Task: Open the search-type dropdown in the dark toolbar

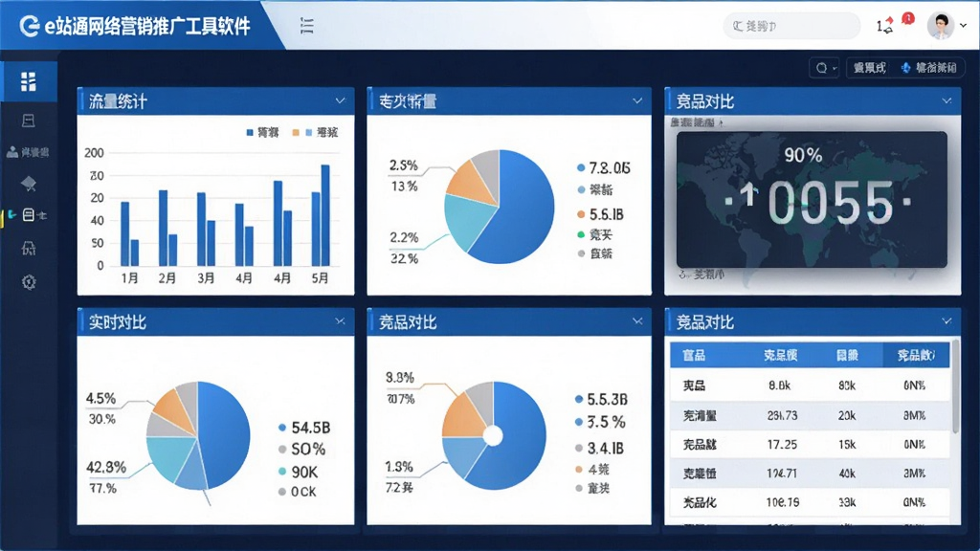Action: [825, 68]
